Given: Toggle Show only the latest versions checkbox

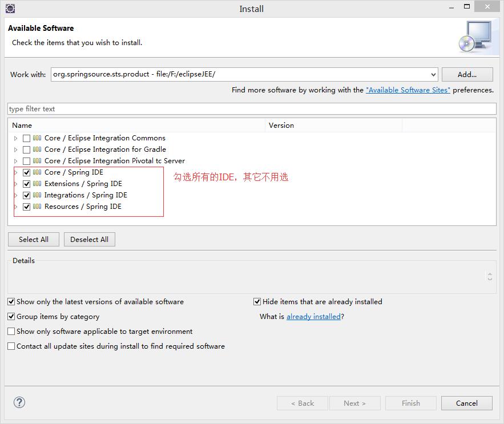Looking at the screenshot, I should [11, 301].
